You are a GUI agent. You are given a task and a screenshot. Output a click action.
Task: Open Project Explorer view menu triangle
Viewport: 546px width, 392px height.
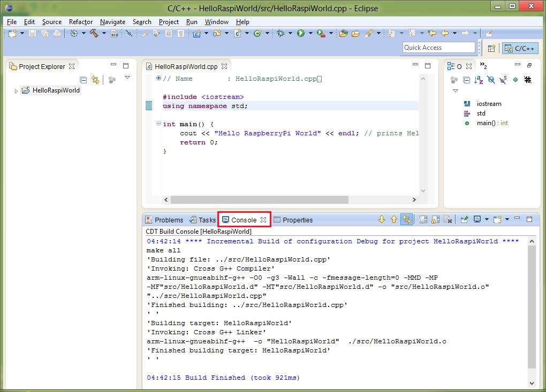(x=127, y=78)
